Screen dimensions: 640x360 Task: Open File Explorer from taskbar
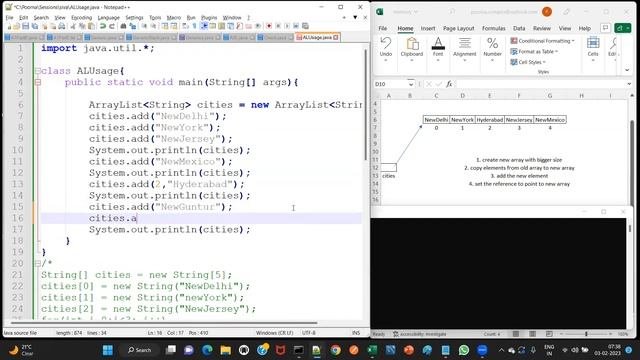[225, 350]
